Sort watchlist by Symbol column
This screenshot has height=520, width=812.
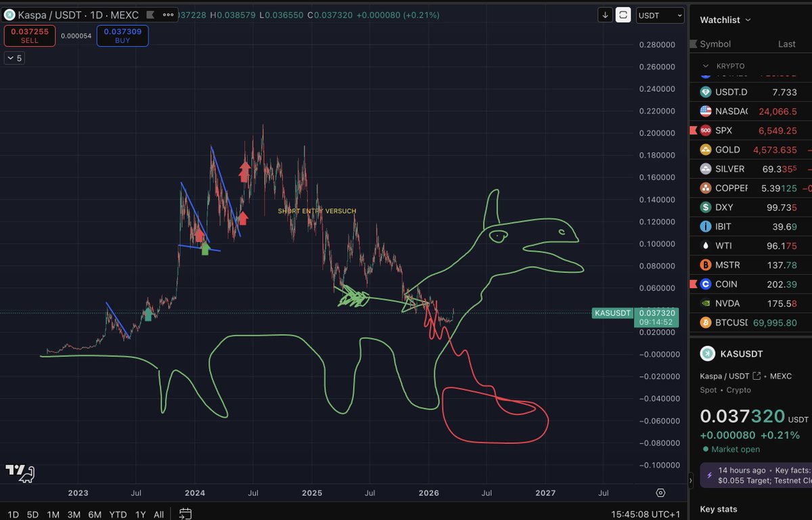tap(715, 43)
